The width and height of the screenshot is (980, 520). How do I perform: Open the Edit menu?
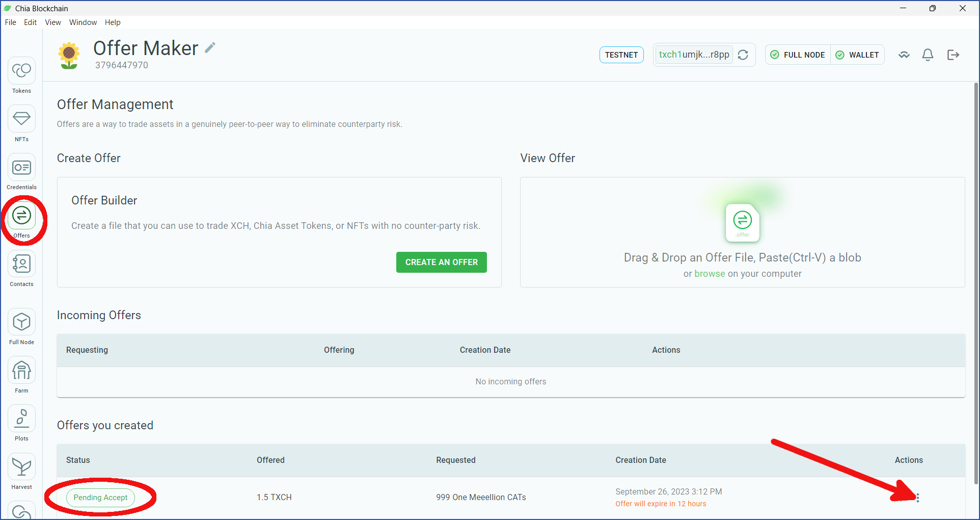30,22
